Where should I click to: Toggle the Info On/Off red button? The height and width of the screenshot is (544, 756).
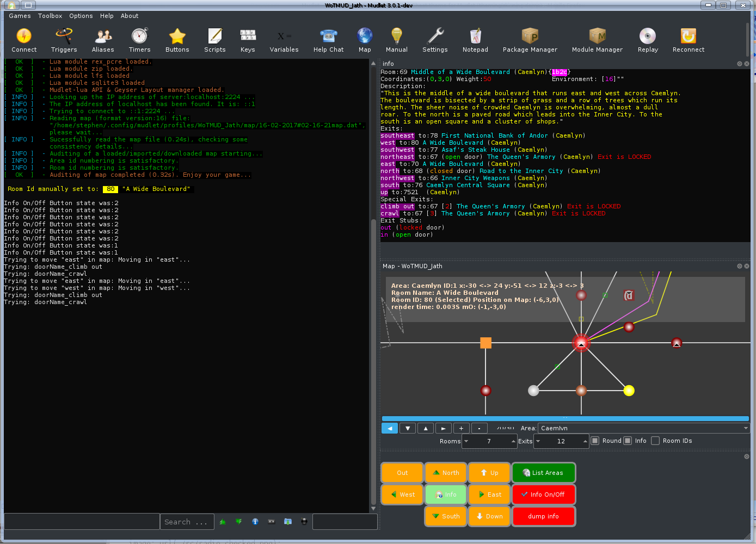coord(543,494)
